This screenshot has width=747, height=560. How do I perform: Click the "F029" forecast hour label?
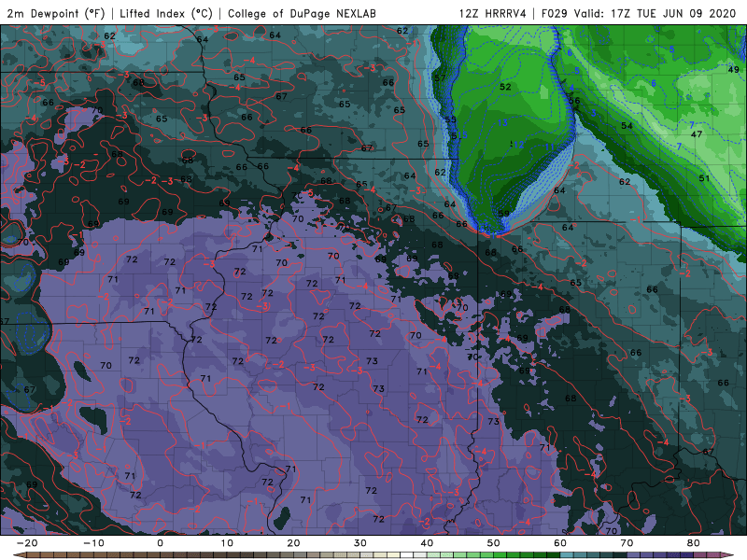[555, 13]
